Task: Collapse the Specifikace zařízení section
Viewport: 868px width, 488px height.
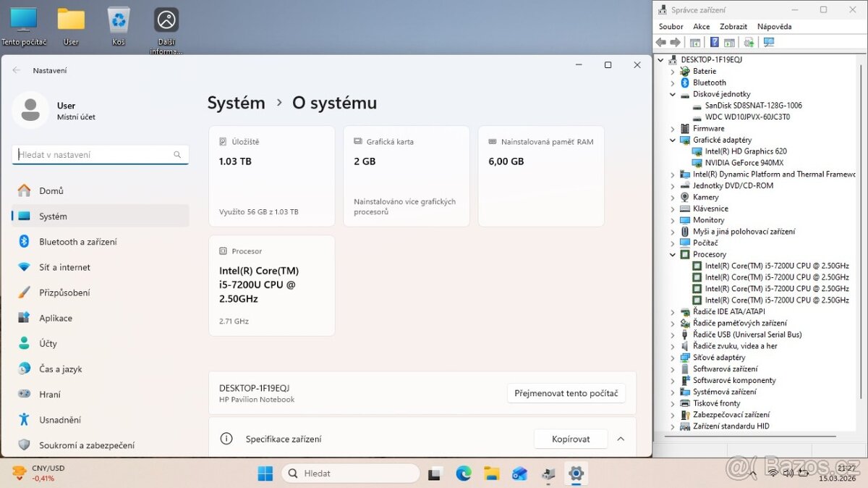Action: (x=621, y=439)
